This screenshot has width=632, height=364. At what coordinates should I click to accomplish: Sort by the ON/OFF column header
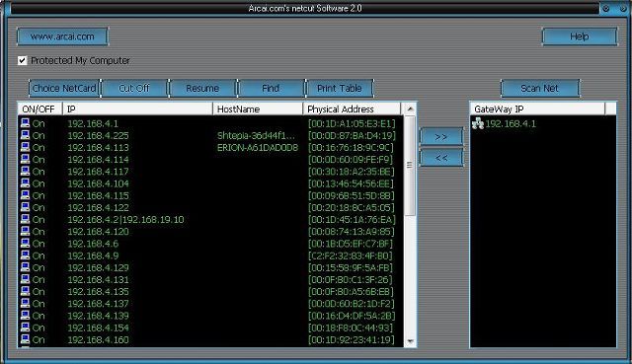click(39, 109)
